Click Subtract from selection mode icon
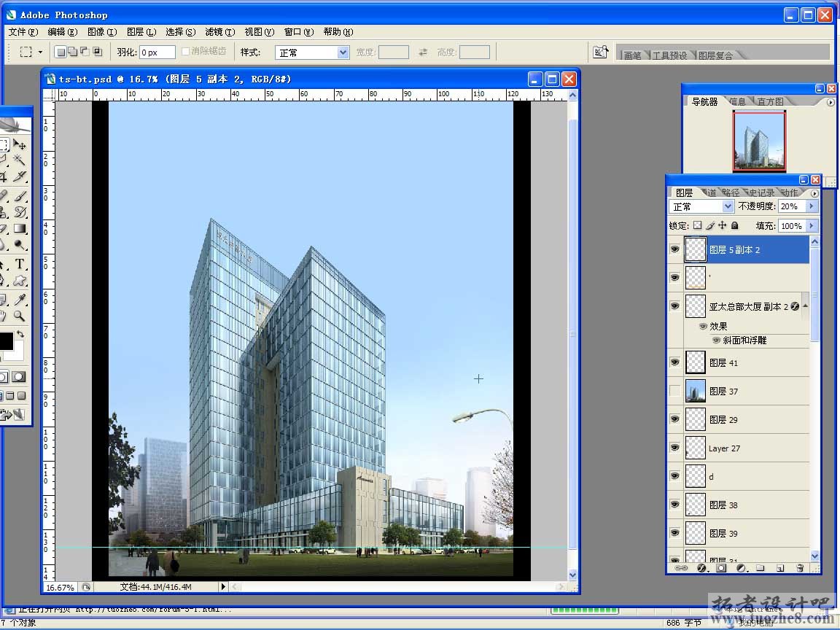Screen dimensions: 840x630 85,52
